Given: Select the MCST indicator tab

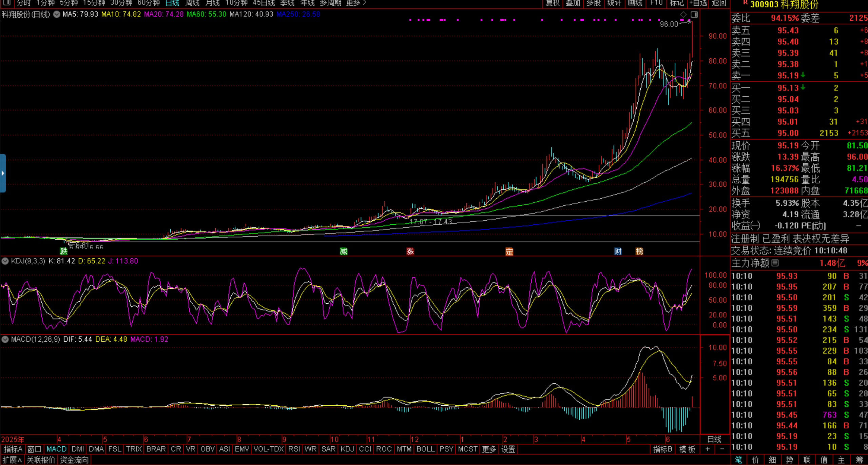Looking at the screenshot, I should click(x=467, y=449).
